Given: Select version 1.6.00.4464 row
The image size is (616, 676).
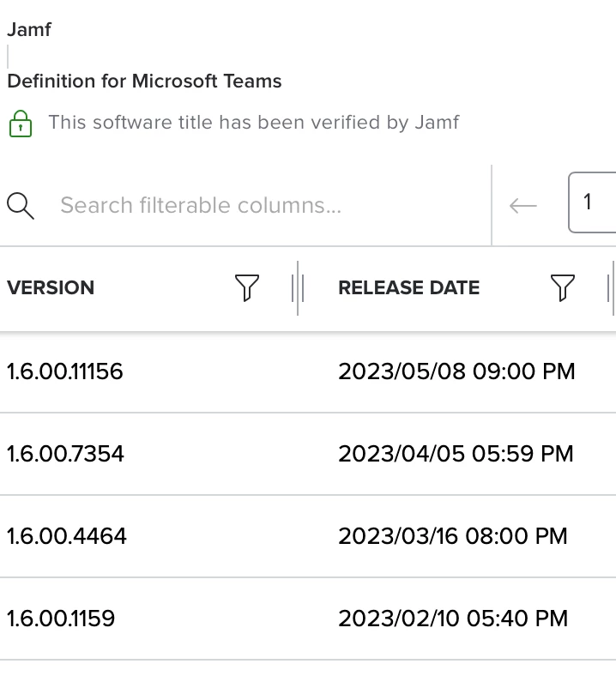Looking at the screenshot, I should pos(308,536).
